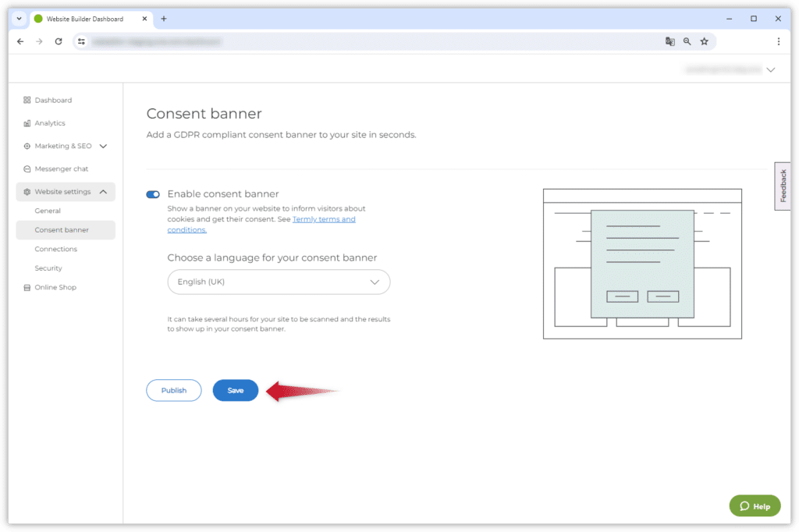Click the Analytics bar chart icon
The width and height of the screenshot is (799, 532).
tap(27, 123)
